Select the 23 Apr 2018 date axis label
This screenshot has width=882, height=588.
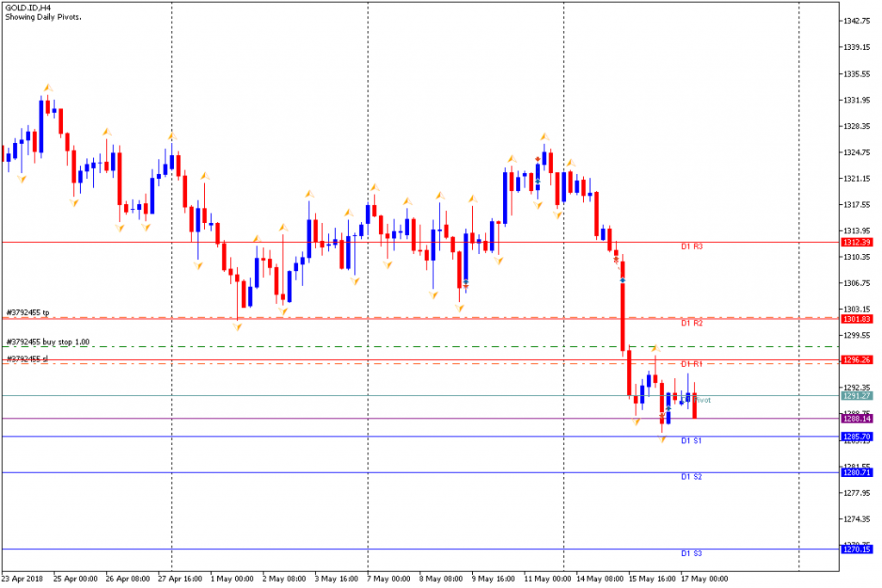[22, 579]
